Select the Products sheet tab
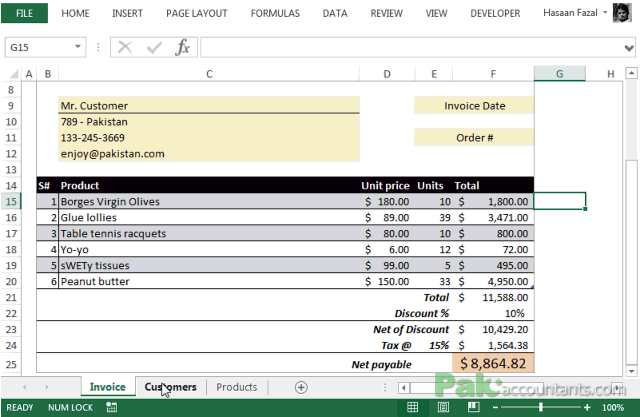 pos(237,387)
